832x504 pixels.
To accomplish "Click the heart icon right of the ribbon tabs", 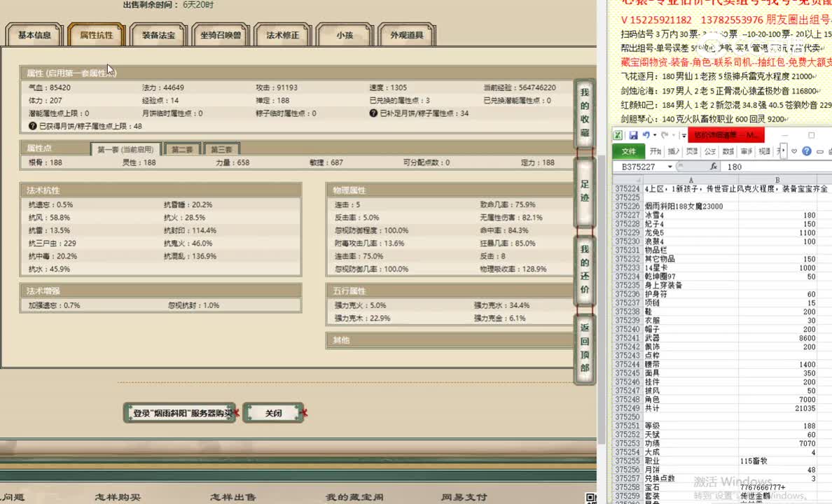I will tap(794, 151).
